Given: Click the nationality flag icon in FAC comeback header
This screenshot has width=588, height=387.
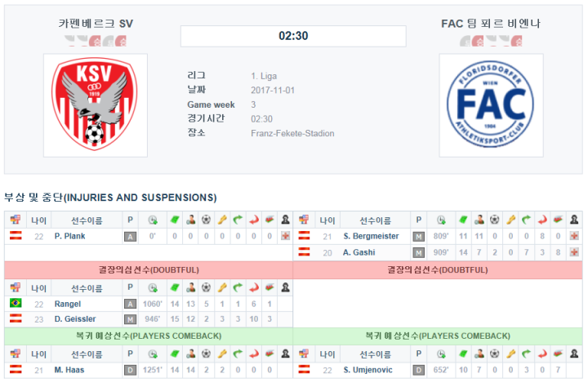Looking at the screenshot, I should point(304,354).
